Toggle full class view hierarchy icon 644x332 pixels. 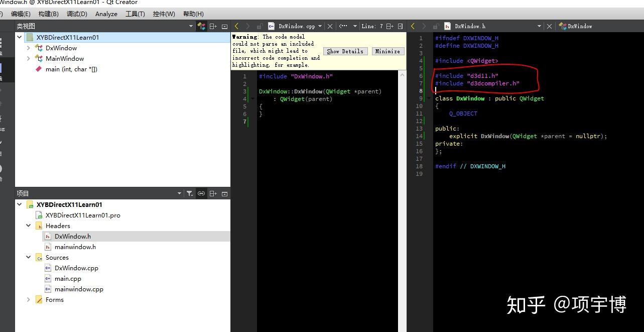pyautogui.click(x=201, y=26)
